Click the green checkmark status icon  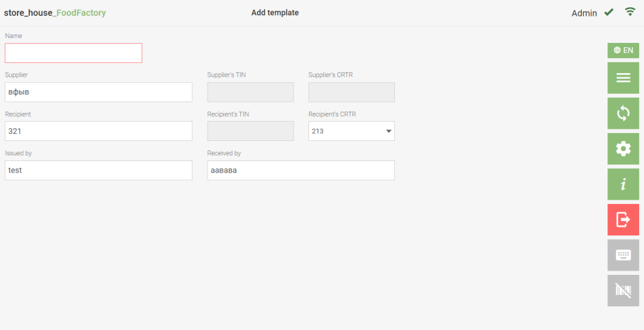coord(609,12)
